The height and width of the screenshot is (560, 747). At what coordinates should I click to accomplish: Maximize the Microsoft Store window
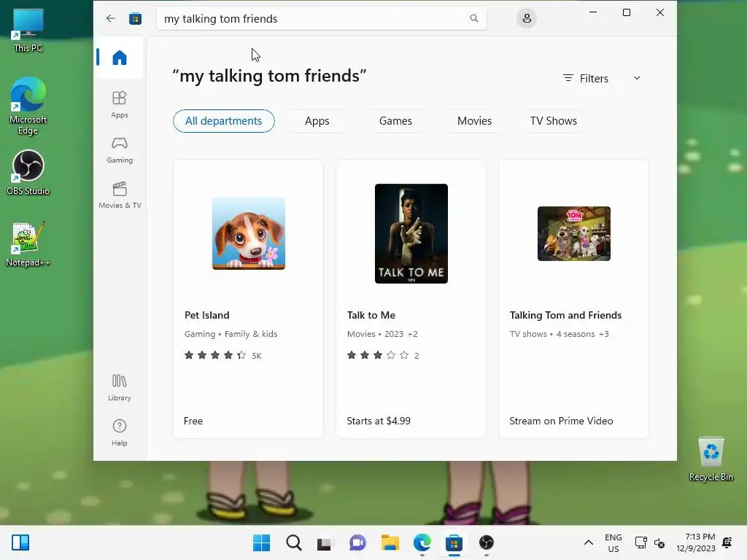point(627,12)
